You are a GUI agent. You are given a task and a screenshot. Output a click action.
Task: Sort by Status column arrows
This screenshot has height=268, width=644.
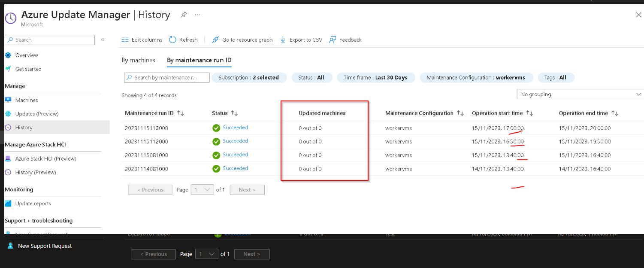pos(234,113)
